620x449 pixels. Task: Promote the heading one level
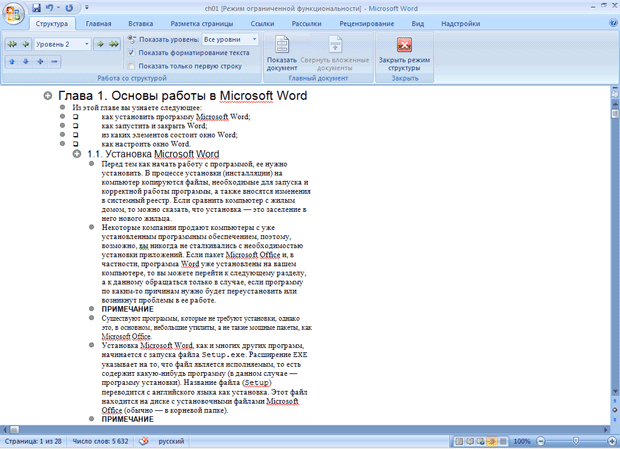point(26,44)
